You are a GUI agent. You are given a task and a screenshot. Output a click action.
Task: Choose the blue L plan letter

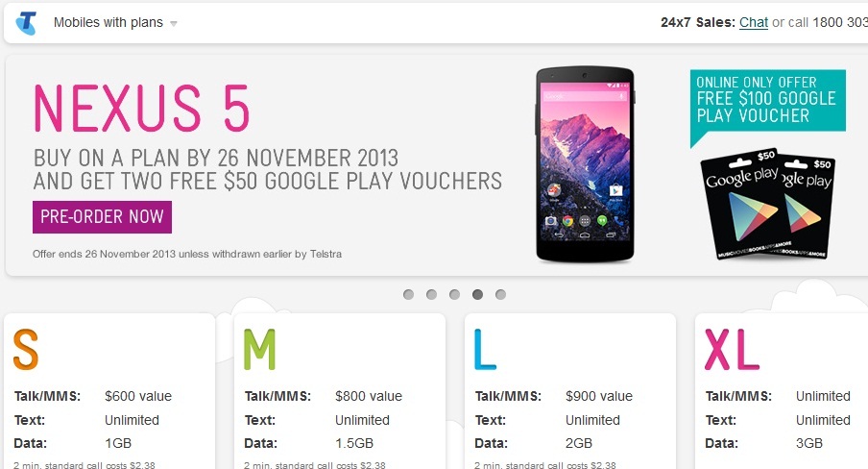[x=485, y=349]
